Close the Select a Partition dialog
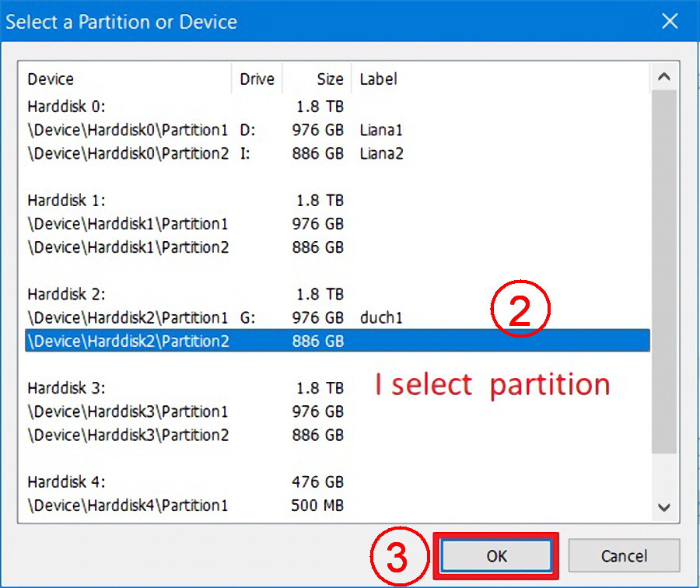700x588 pixels. [x=670, y=21]
